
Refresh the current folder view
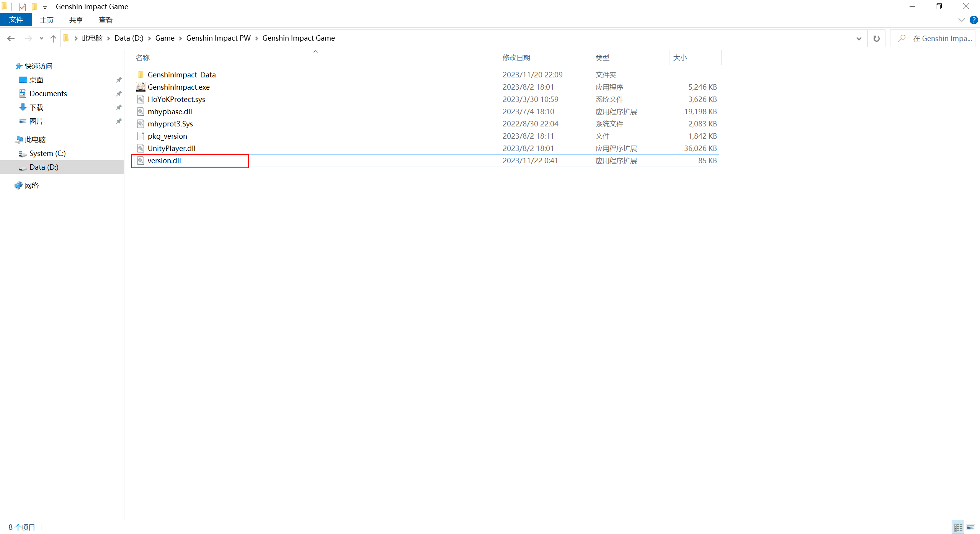876,38
